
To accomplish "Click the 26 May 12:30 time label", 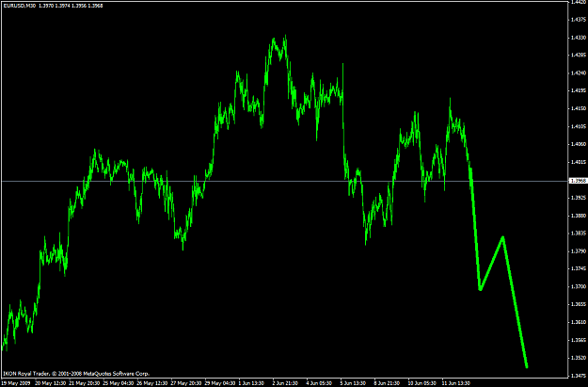I will click(152, 383).
